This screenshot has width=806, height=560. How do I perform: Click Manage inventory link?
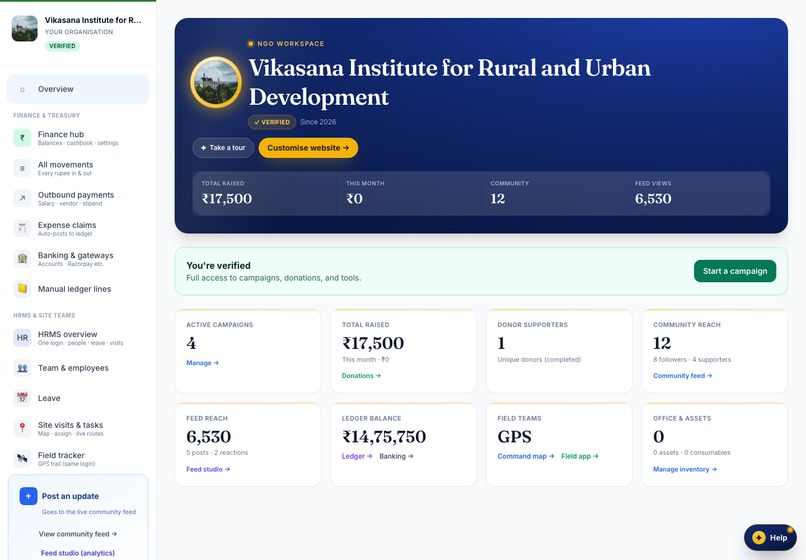pyautogui.click(x=685, y=469)
